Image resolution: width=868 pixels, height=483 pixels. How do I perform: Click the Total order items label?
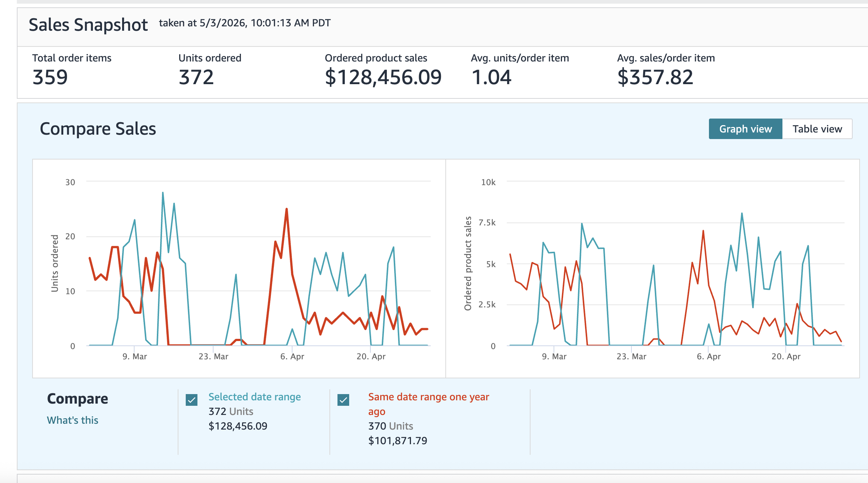[72, 58]
